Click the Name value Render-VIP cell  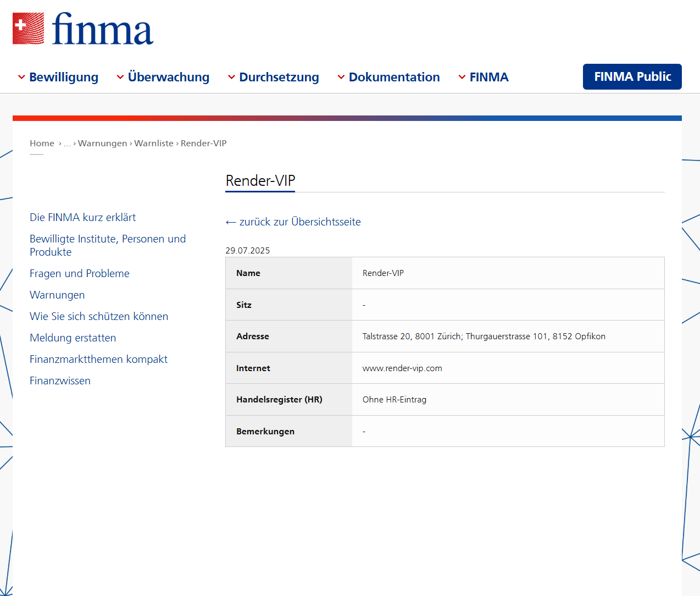pos(508,273)
